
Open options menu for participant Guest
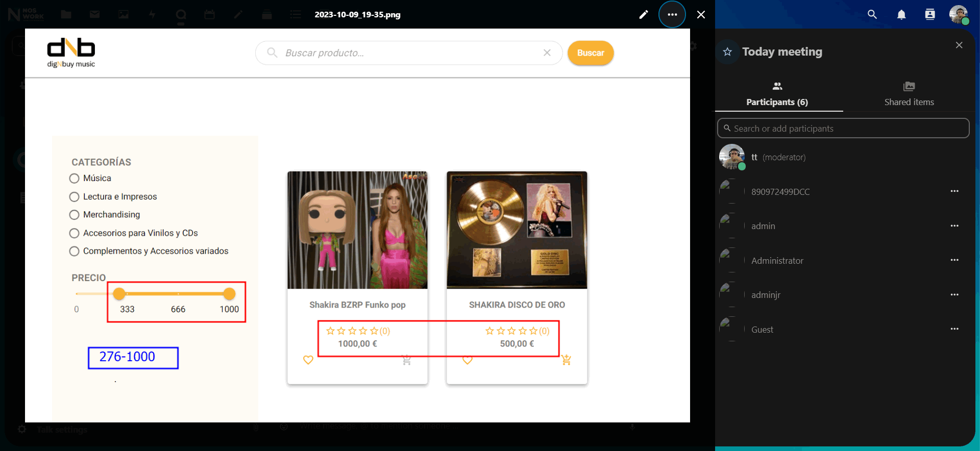[954, 329]
